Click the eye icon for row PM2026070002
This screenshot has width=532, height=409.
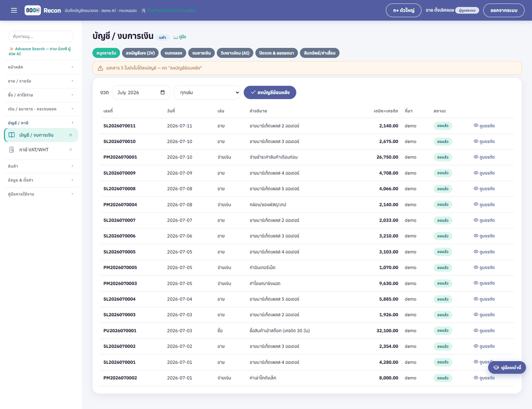tap(476, 378)
